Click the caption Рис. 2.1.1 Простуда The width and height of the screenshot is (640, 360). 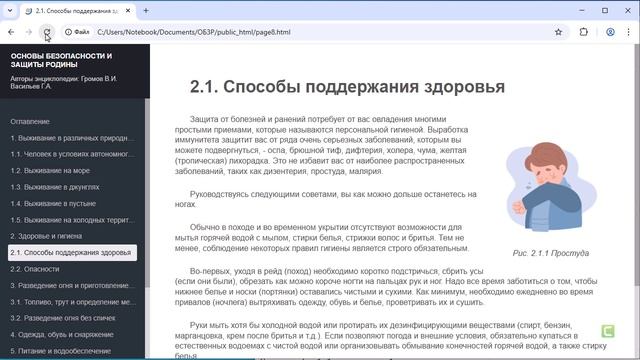551,253
